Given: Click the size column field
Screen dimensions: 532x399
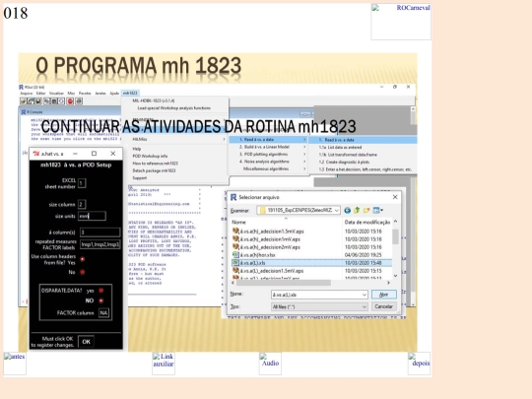Looking at the screenshot, I should click(x=82, y=204).
